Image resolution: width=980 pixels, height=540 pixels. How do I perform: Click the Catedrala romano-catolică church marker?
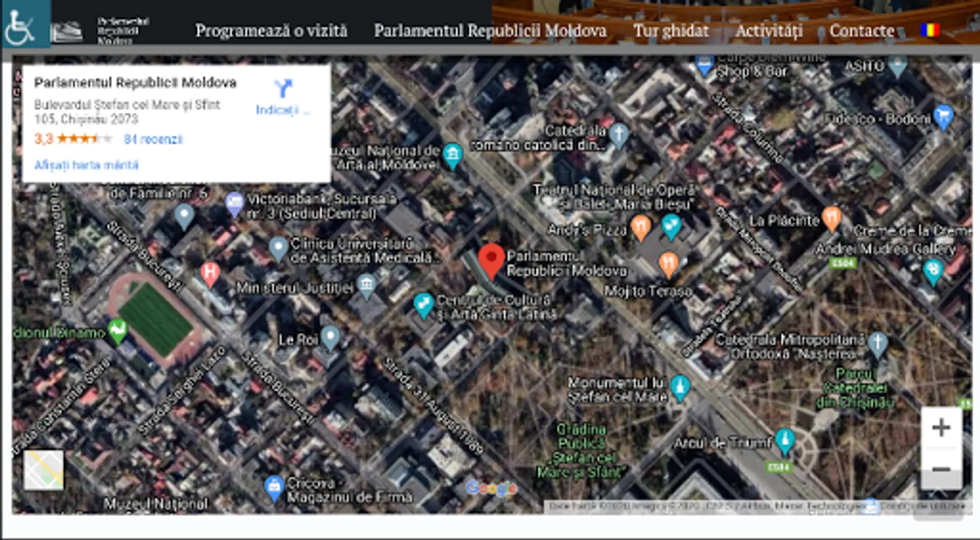pyautogui.click(x=619, y=135)
